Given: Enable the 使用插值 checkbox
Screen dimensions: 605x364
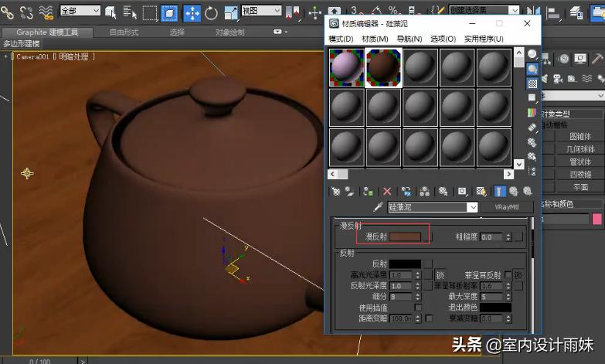Looking at the screenshot, I should (x=418, y=307).
